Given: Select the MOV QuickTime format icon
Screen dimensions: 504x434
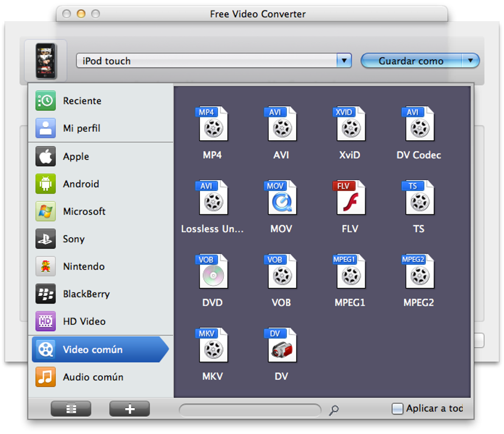Looking at the screenshot, I should (281, 197).
